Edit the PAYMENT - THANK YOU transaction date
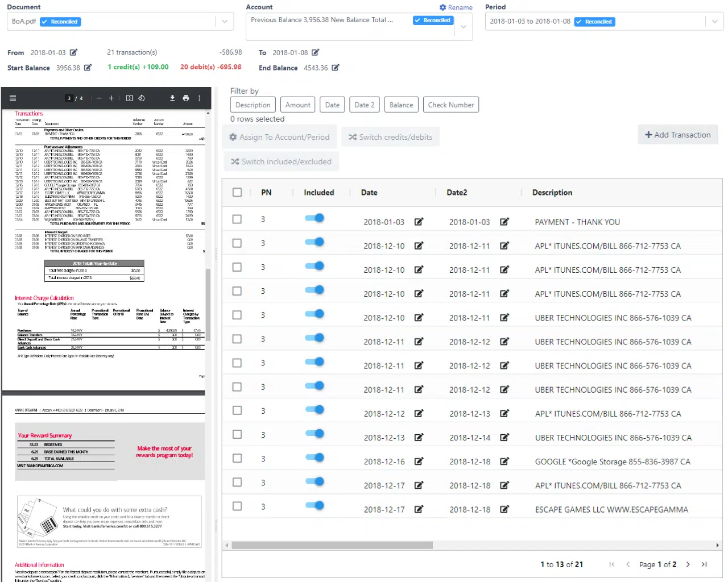Viewport: 728px width, 582px height. [x=419, y=222]
